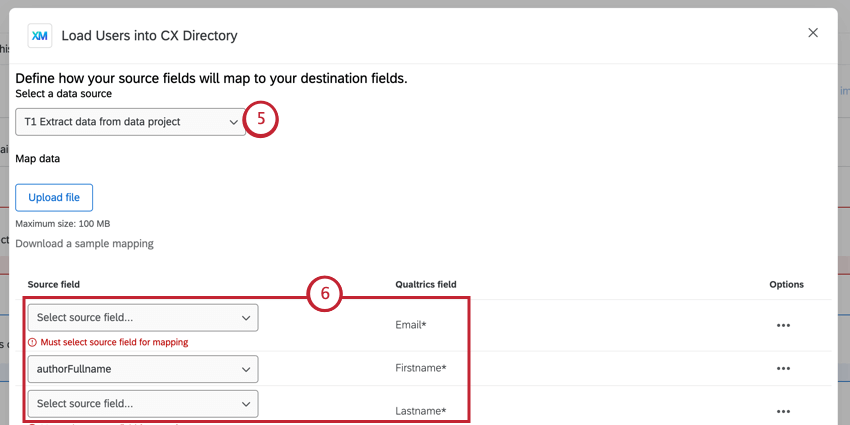Click the chevron arrow on the authorFullname field

tap(246, 369)
